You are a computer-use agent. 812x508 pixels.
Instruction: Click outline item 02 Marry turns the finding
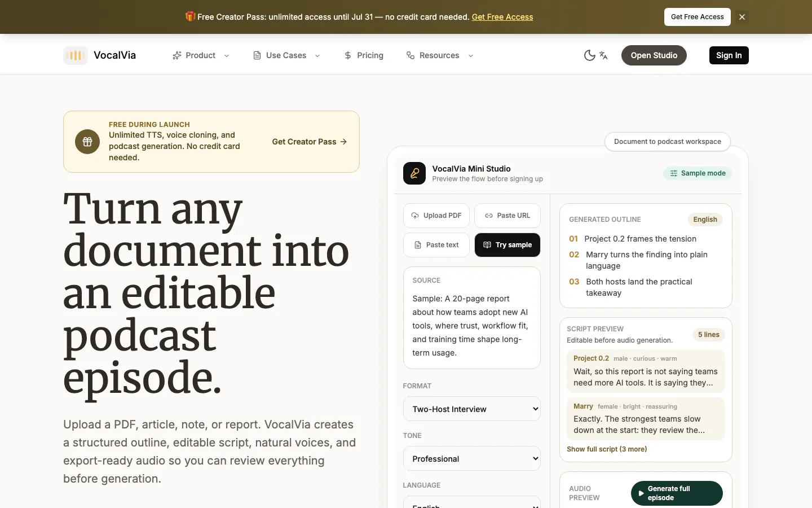point(646,260)
